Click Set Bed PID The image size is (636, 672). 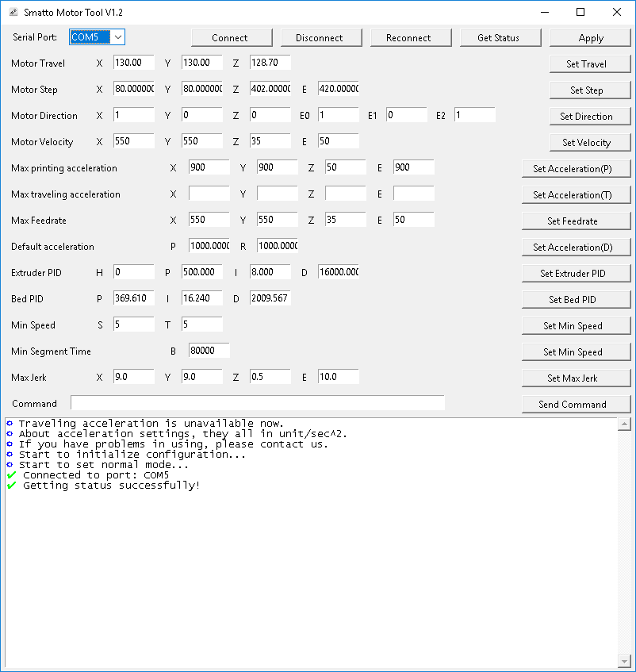point(577,299)
